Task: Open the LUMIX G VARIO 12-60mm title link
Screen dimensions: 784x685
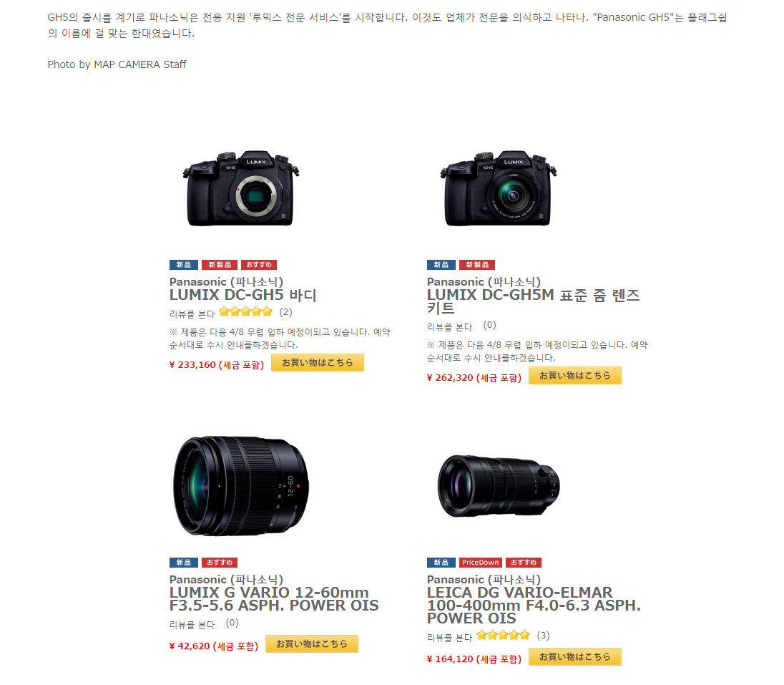Action: pyautogui.click(x=274, y=599)
